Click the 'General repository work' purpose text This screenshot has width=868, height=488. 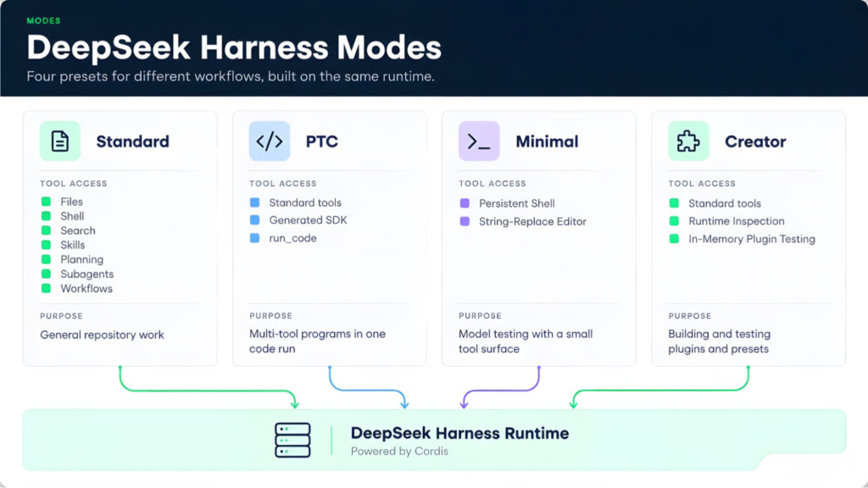click(x=102, y=335)
